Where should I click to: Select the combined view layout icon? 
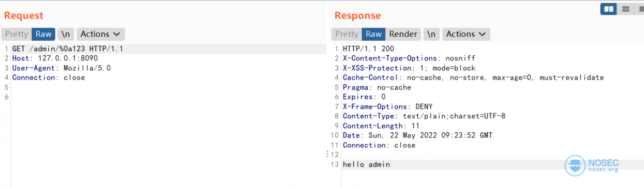(639, 9)
